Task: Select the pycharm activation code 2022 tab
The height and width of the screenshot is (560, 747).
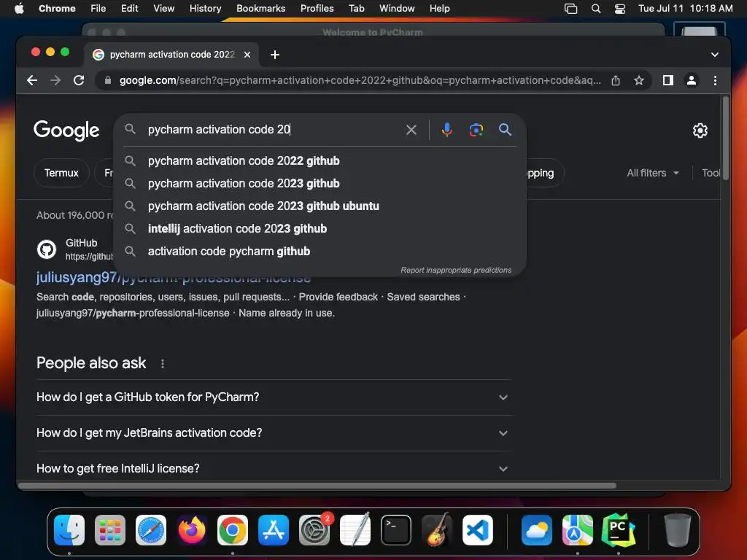Action: [171, 55]
